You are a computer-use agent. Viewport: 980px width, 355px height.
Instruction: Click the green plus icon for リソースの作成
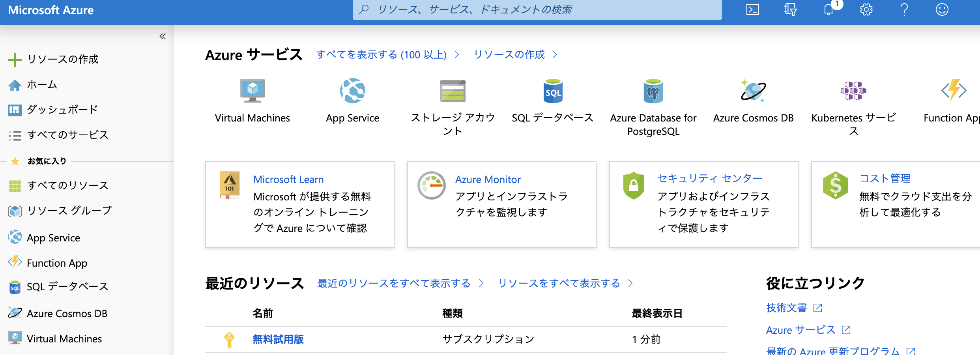tap(15, 60)
